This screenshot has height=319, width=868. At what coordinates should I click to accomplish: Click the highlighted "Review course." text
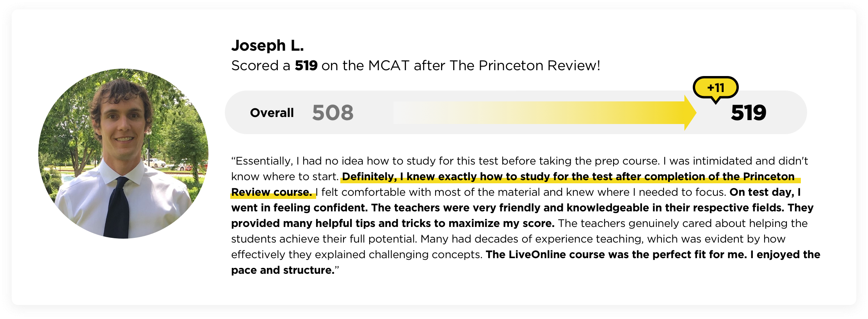pos(271,192)
